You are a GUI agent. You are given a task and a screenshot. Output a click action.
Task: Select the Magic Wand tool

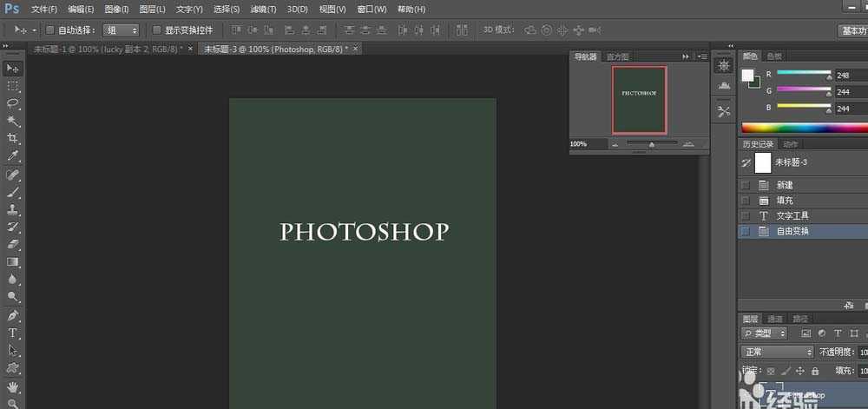pyautogui.click(x=13, y=121)
